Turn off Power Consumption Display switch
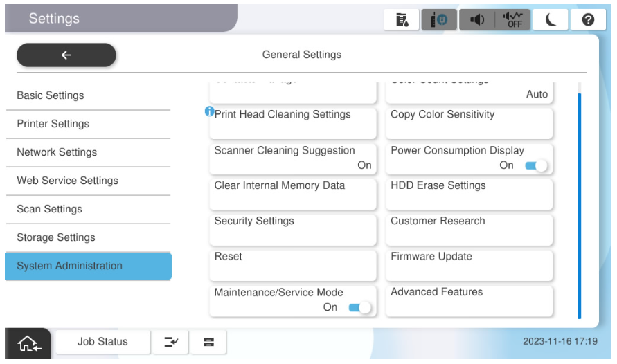The image size is (617, 364). [535, 165]
